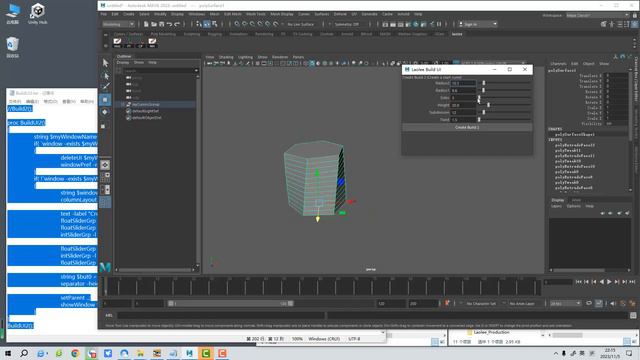The height and width of the screenshot is (360, 640).
Task: Open Channel Box Channels menu
Action: (x=558, y=64)
